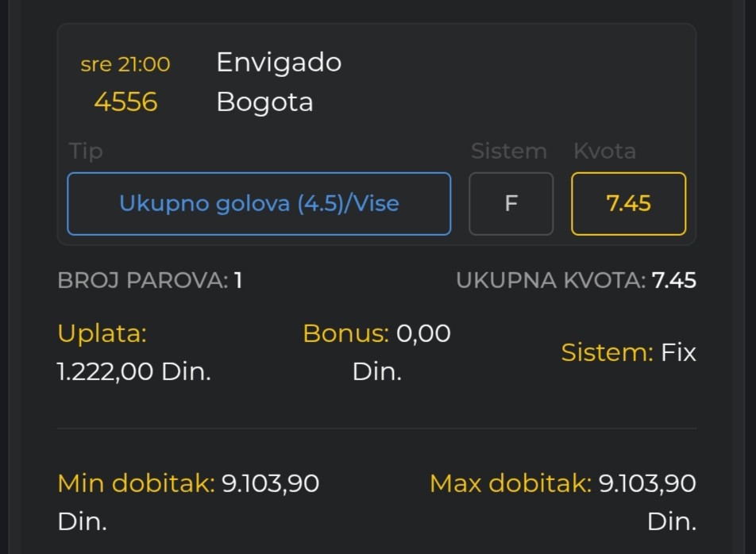Click the "Min dobitak:" label
Viewport: 756px width, 554px height.
pyautogui.click(x=136, y=483)
